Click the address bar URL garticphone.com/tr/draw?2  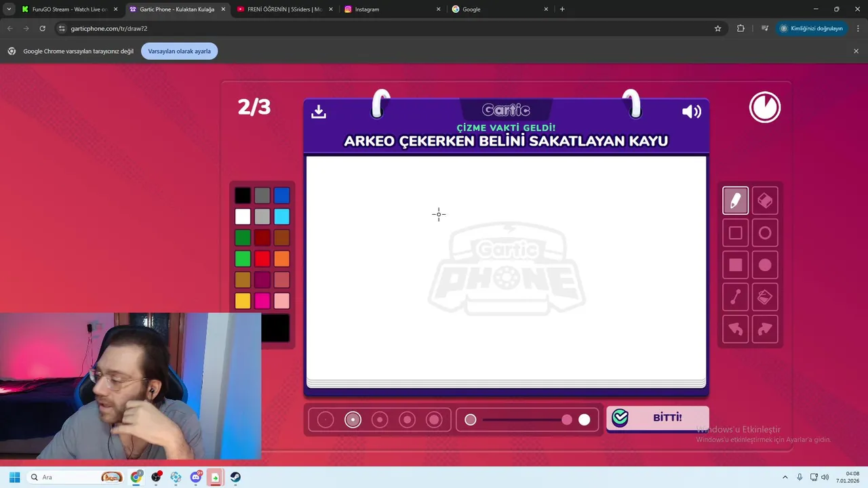(108, 28)
